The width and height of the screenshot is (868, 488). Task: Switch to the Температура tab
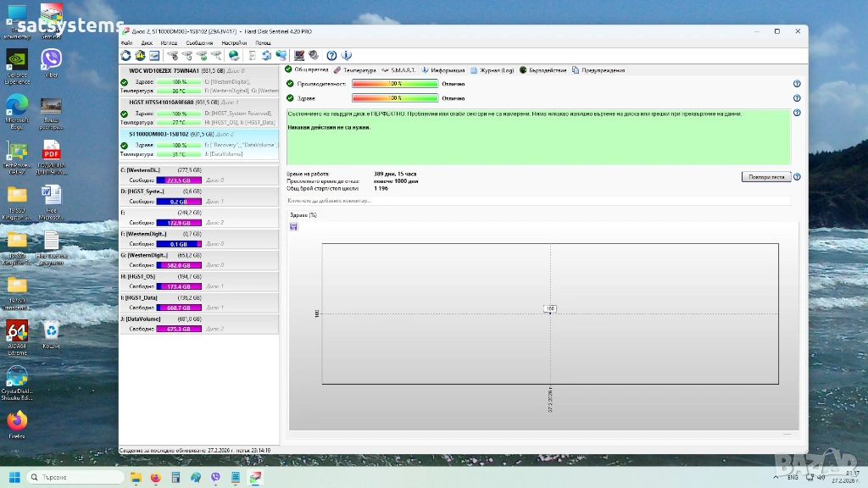click(355, 70)
